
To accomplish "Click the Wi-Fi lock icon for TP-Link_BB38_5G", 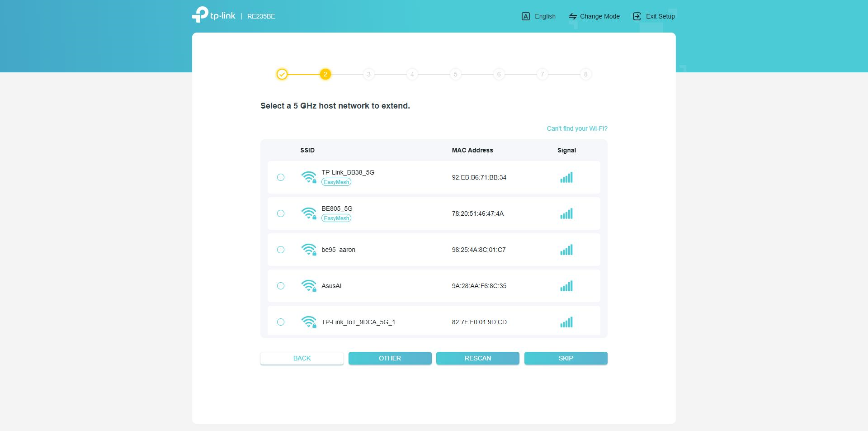I will [309, 177].
